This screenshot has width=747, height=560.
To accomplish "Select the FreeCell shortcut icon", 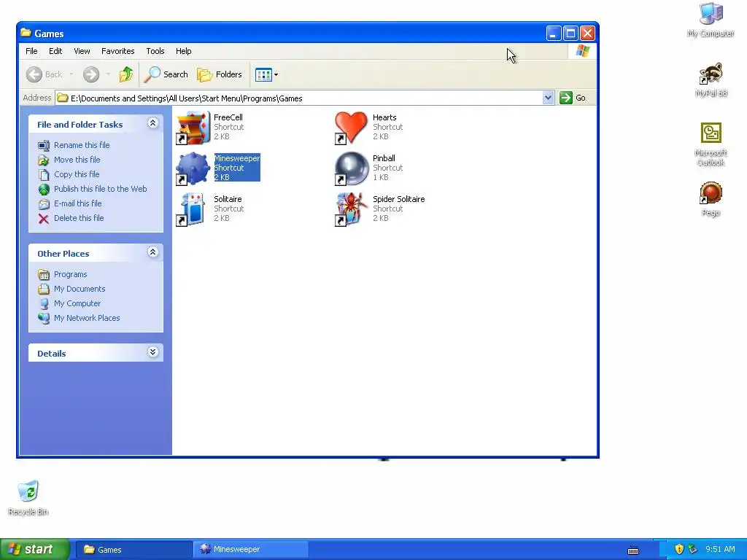I will [x=193, y=128].
